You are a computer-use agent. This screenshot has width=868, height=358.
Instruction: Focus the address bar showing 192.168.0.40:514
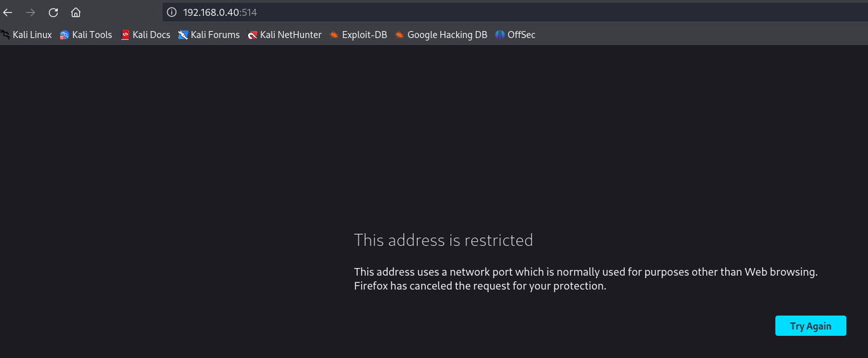coord(515,12)
